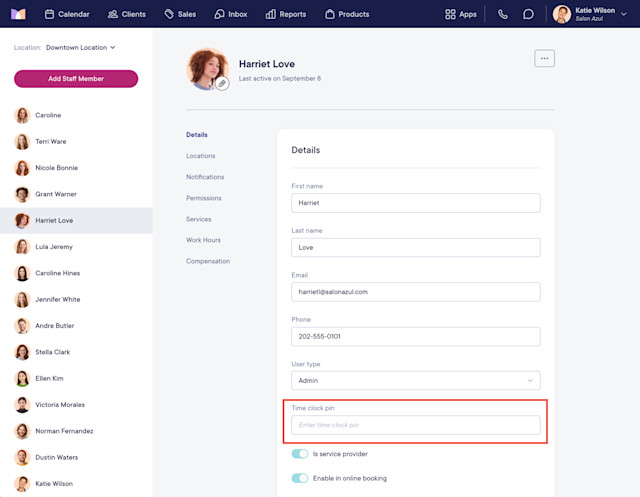640x497 pixels.
Task: Select Andre Butler in staff list
Action: [x=76, y=326]
